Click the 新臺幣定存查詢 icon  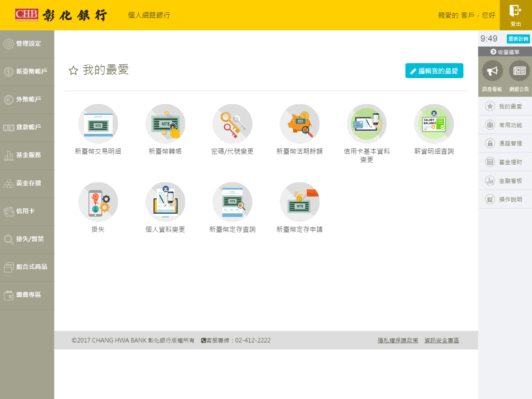tap(232, 202)
